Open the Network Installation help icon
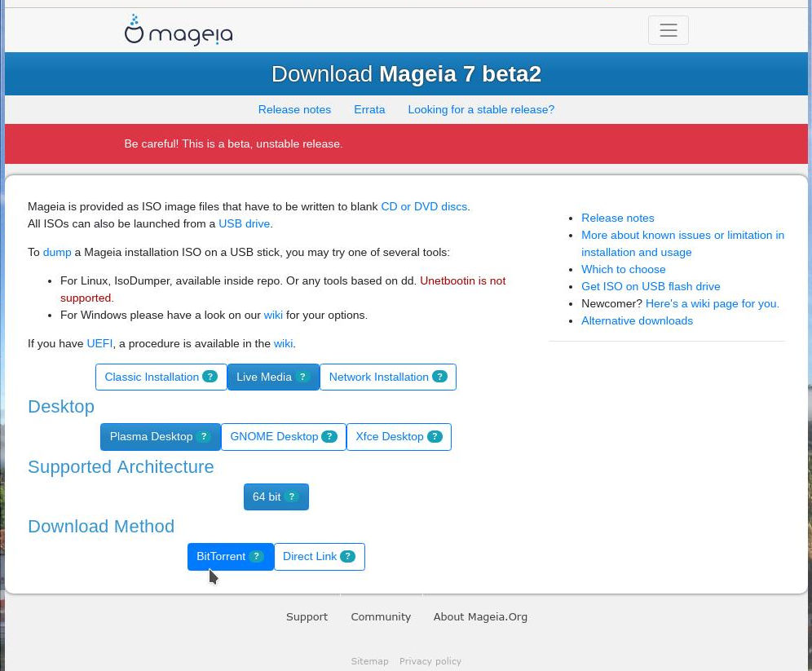Screen dimensions: 812x671 tap(439, 377)
